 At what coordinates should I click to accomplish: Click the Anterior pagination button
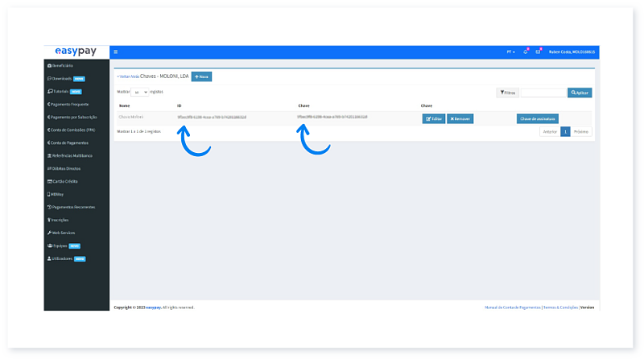[x=550, y=132]
